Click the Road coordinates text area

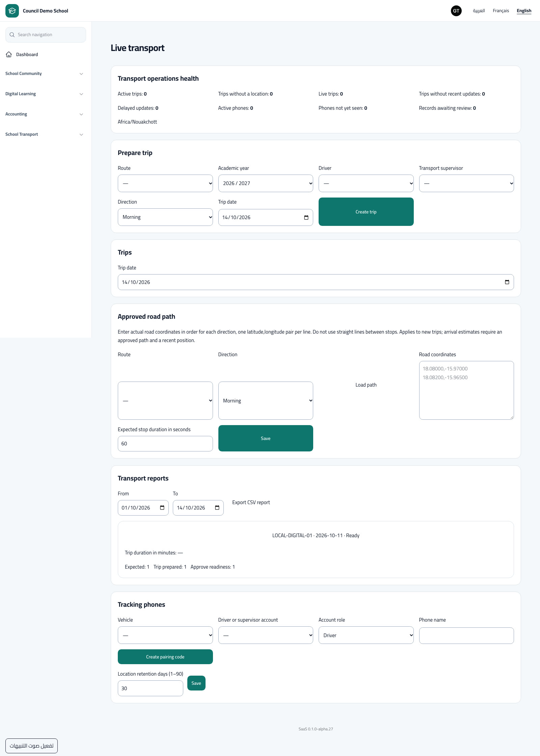466,390
